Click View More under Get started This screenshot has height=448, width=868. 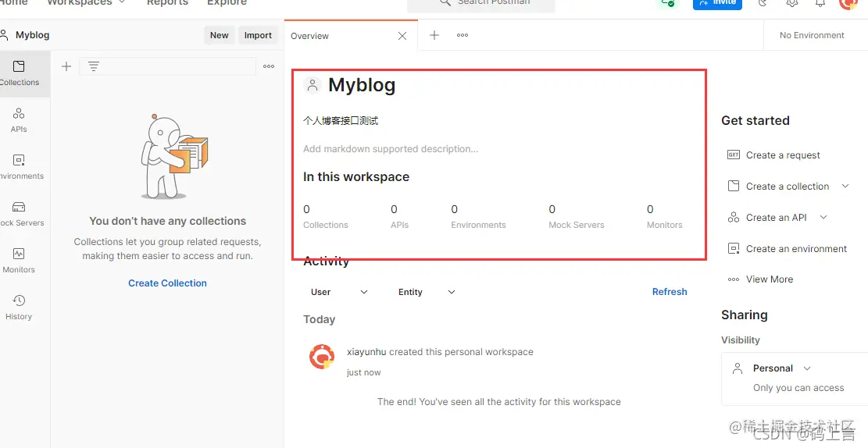coord(769,279)
